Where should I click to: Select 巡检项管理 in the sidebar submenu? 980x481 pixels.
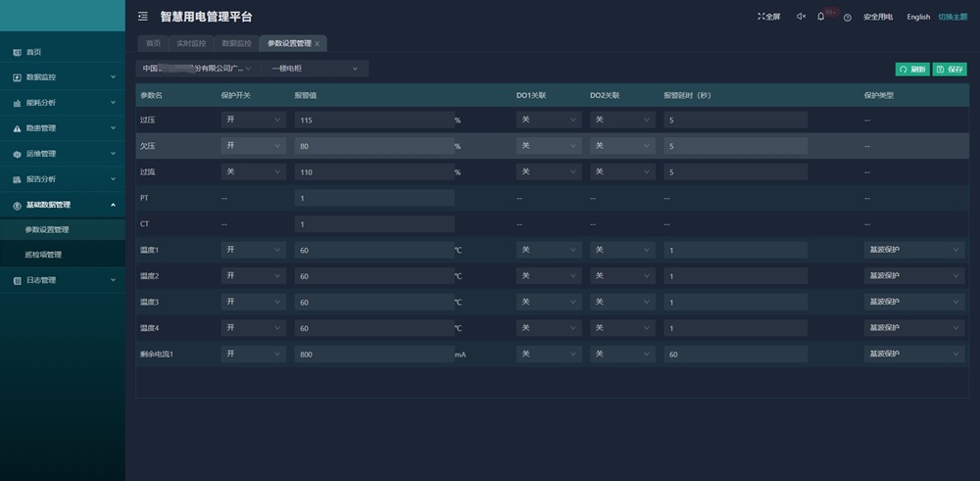coord(43,255)
